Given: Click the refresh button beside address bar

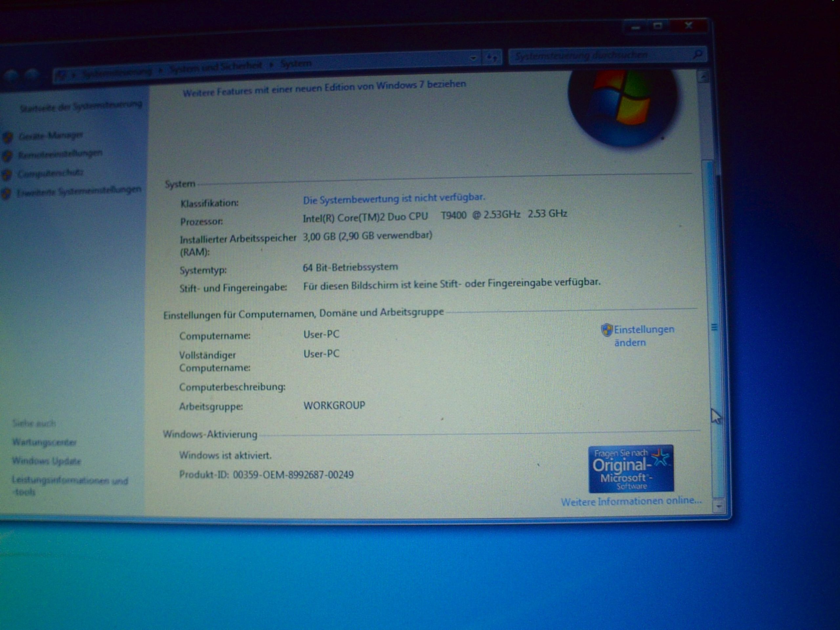Looking at the screenshot, I should point(492,58).
